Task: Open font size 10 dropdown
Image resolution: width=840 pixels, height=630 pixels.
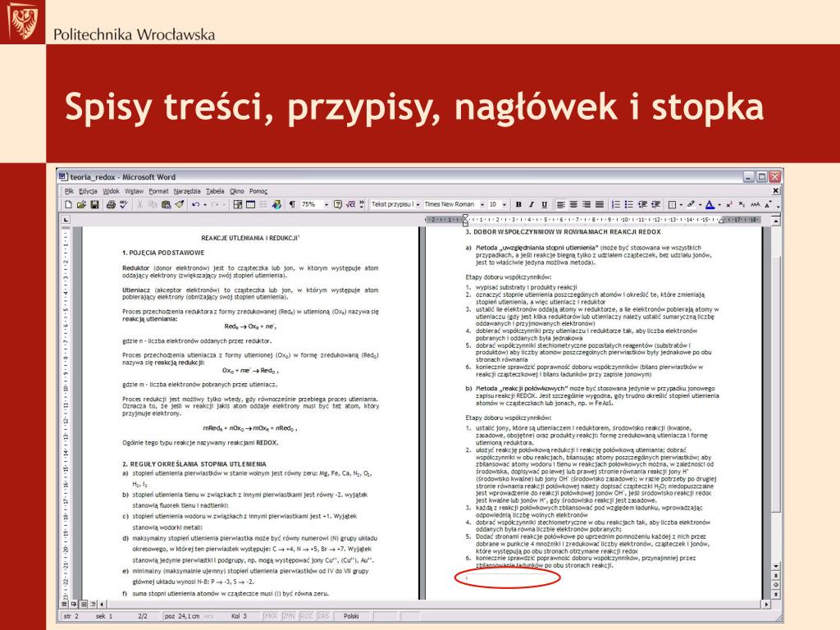Action: [504, 204]
